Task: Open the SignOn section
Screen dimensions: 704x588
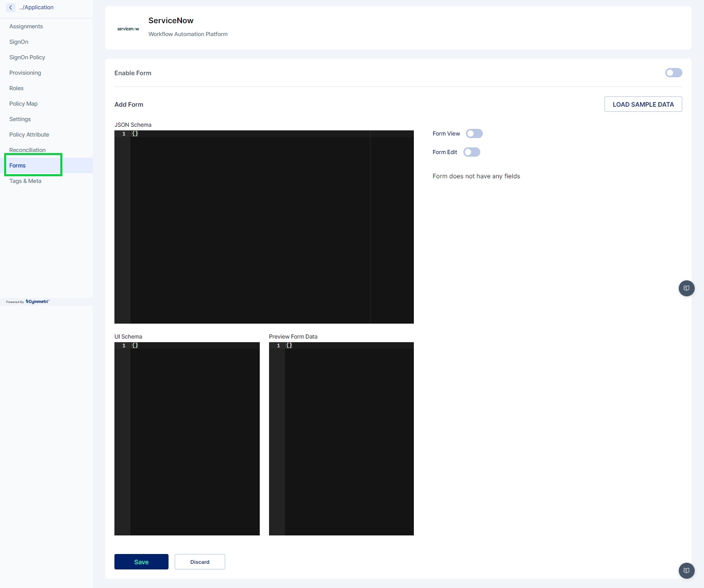Action: [x=46, y=42]
